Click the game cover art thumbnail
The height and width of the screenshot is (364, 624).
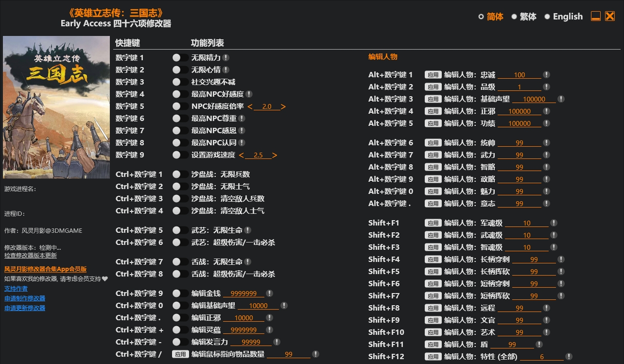click(43, 107)
